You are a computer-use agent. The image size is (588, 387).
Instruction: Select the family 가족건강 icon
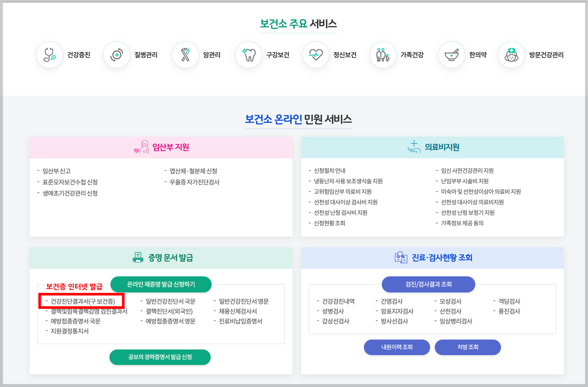(383, 55)
